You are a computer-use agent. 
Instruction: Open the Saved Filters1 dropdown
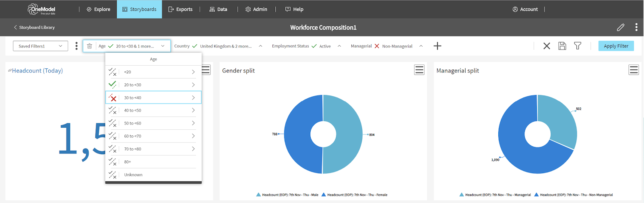40,46
